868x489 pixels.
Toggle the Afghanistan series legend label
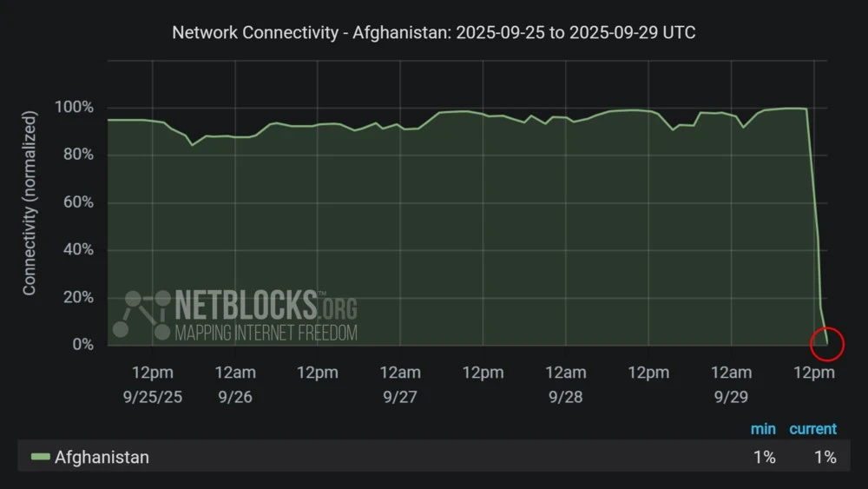(x=102, y=457)
